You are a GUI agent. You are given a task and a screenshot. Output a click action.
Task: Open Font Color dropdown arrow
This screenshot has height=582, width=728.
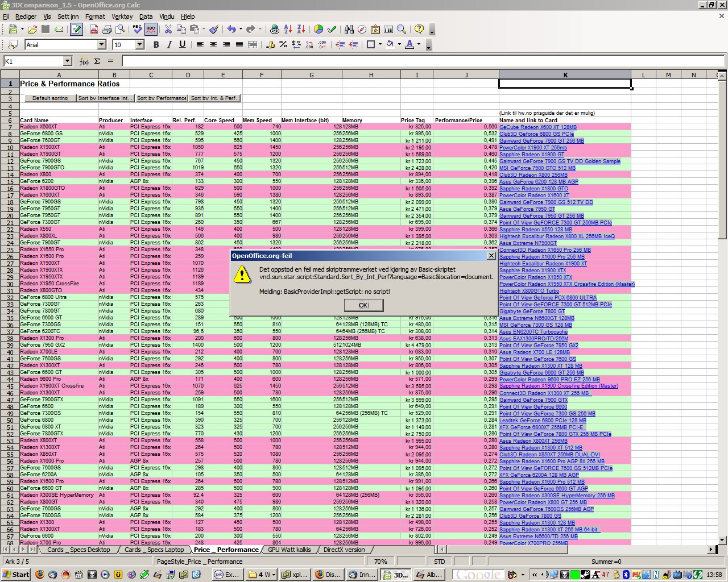419,44
